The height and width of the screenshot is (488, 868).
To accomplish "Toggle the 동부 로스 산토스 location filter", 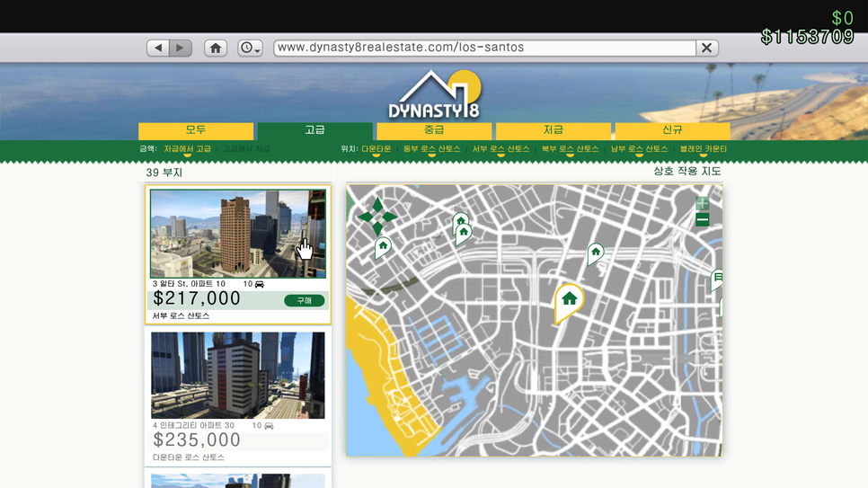I will [x=432, y=149].
